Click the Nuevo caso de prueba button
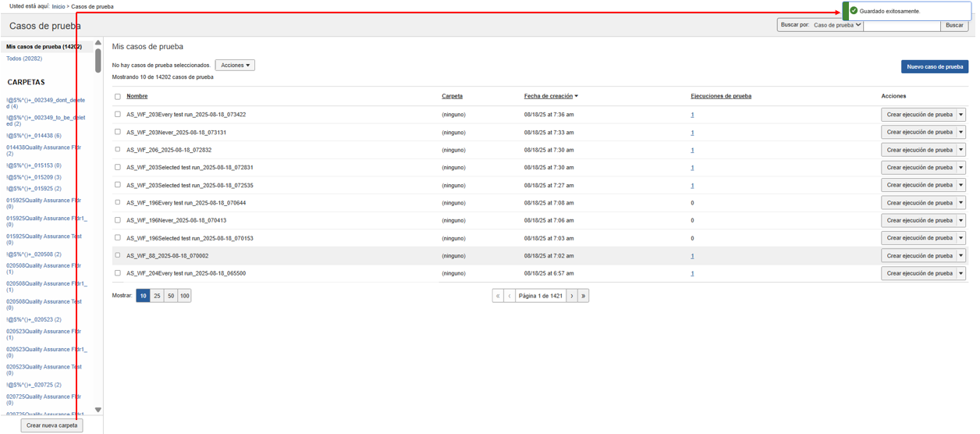Viewport: 980px width, 434px height. [934, 67]
